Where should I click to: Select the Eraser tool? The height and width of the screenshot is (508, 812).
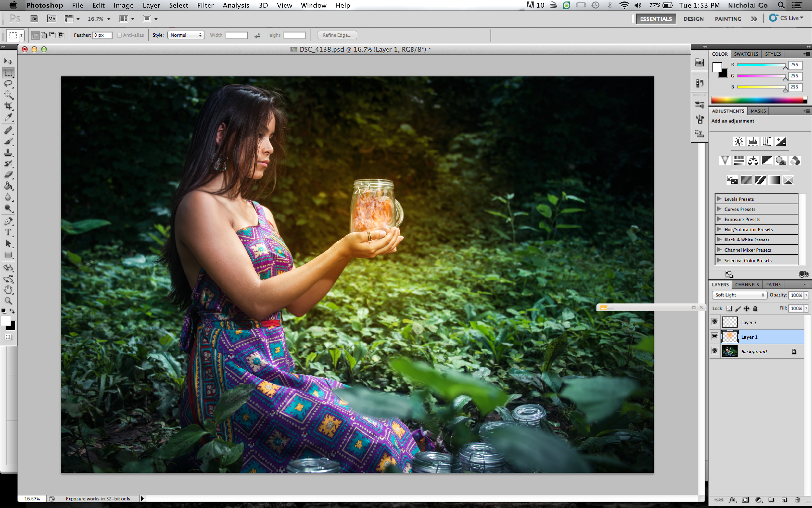tap(8, 175)
